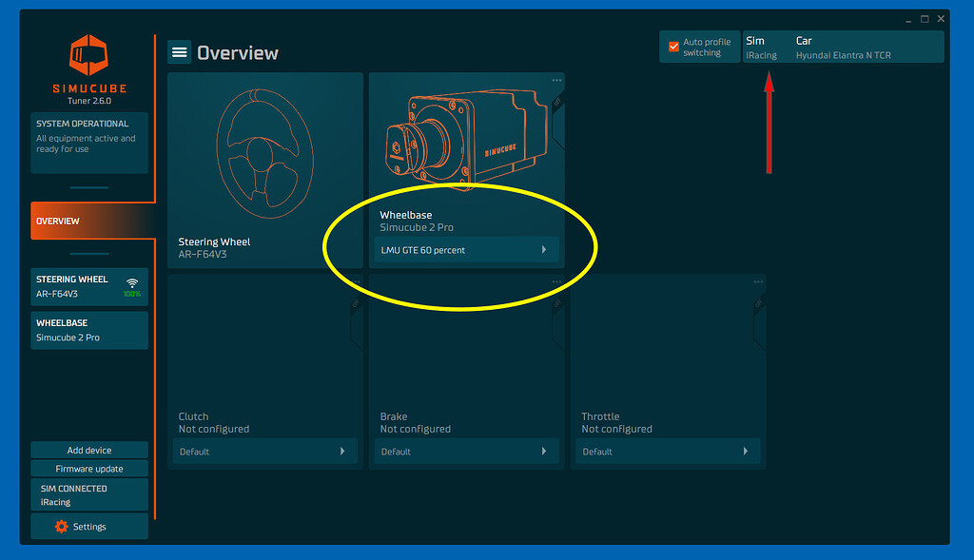Open the hamburger menu beside Overview
This screenshot has width=974, height=560.
point(180,51)
